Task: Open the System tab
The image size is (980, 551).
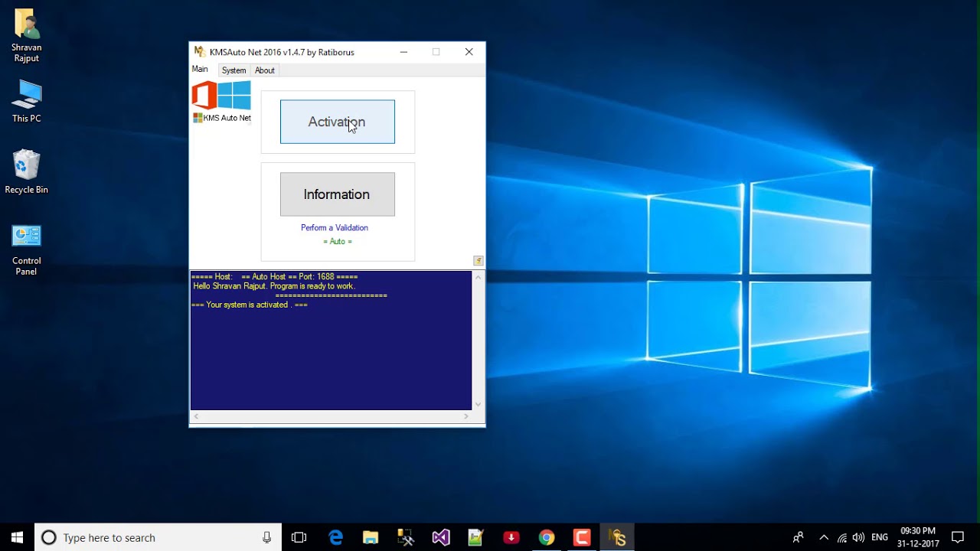Action: 234,70
